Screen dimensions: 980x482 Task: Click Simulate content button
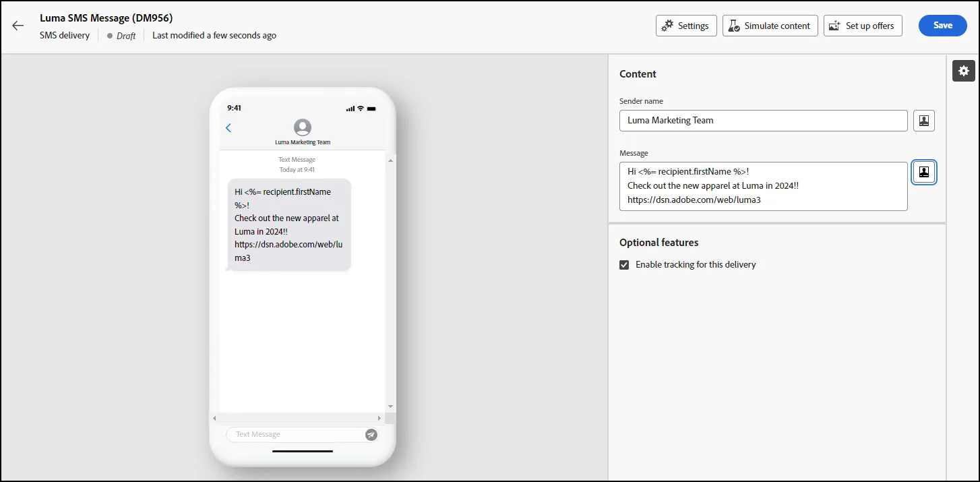coord(770,26)
